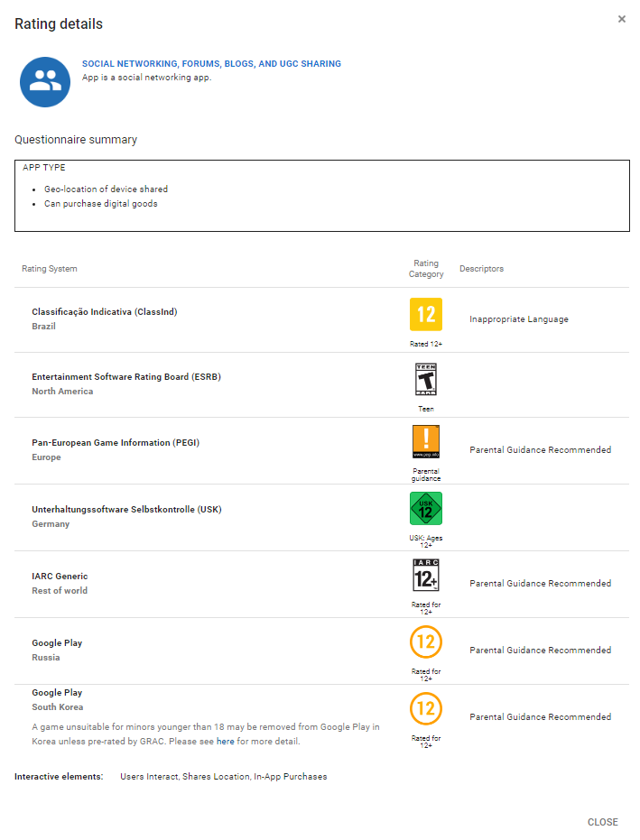Click the Inappropriate Language descriptor text

coord(519,319)
